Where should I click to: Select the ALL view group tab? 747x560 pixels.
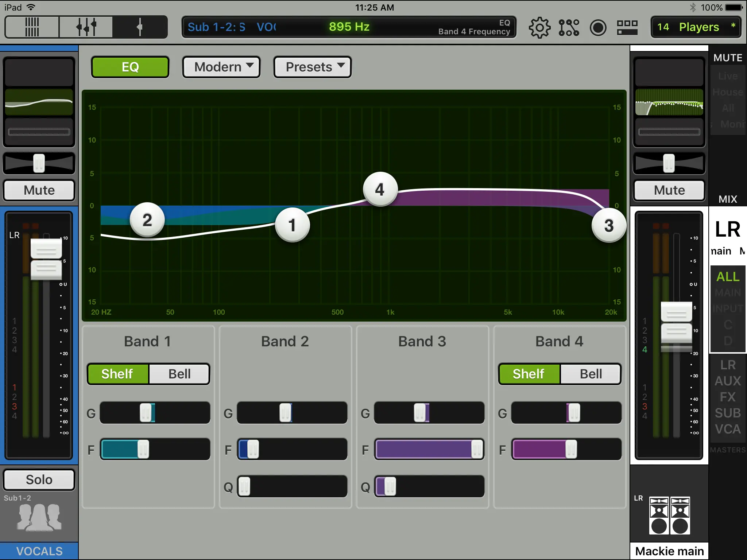point(728,277)
